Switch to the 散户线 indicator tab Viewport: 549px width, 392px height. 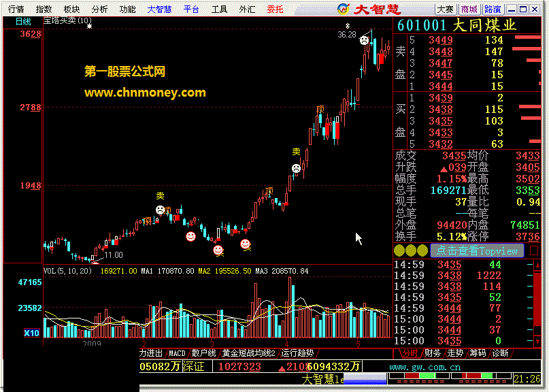203,353
